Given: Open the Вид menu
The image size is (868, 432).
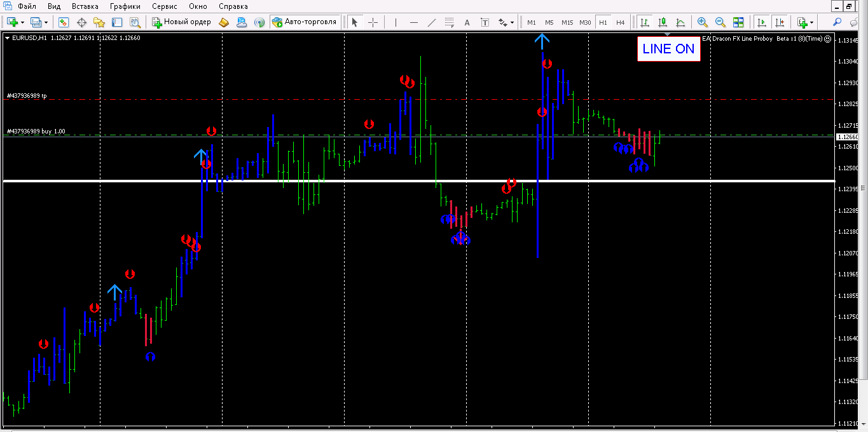Looking at the screenshot, I should click(54, 6).
